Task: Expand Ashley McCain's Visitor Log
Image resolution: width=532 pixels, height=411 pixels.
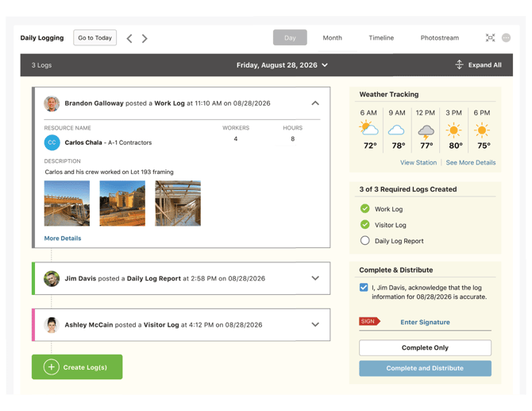Action: [315, 324]
